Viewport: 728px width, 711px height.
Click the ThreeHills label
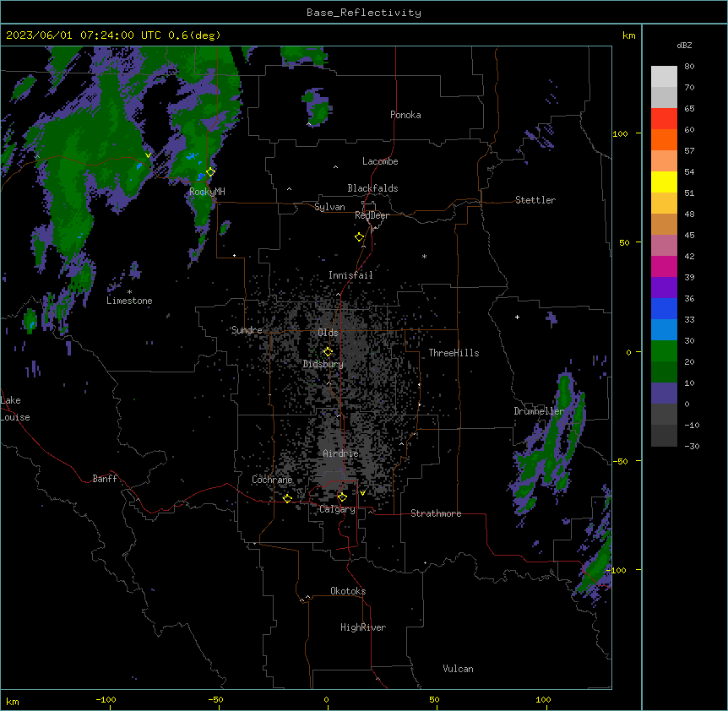tap(454, 353)
